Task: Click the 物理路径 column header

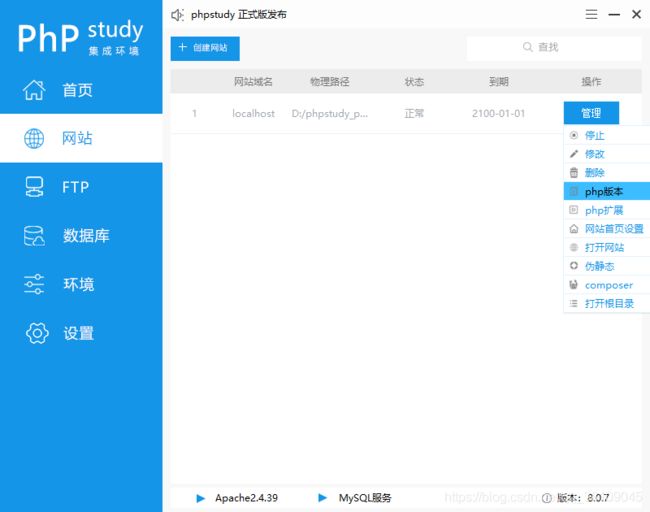Action: pos(330,82)
